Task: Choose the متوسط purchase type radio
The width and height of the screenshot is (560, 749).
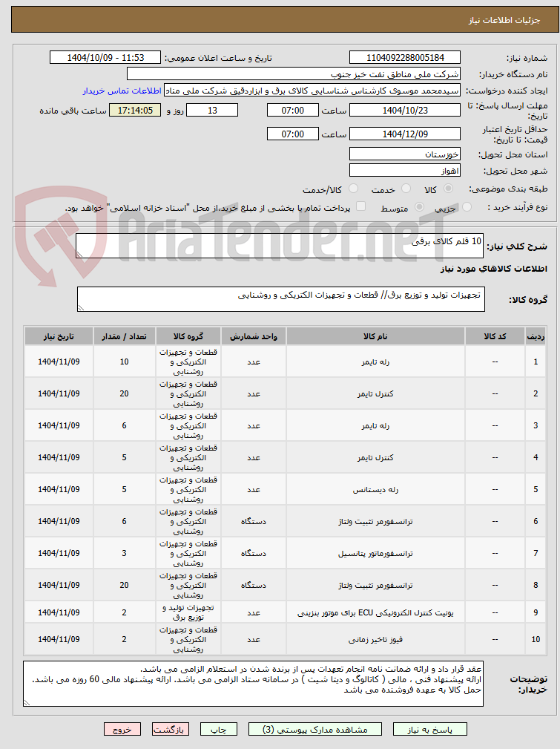Action: click(419, 207)
